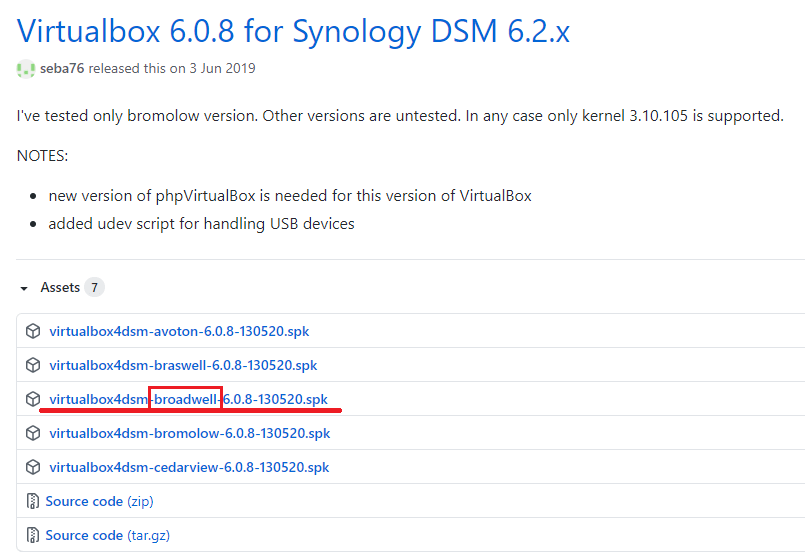Click the sentence about kernel 3.10.105 support
Viewport: 805px width, 555px height.
624,116
